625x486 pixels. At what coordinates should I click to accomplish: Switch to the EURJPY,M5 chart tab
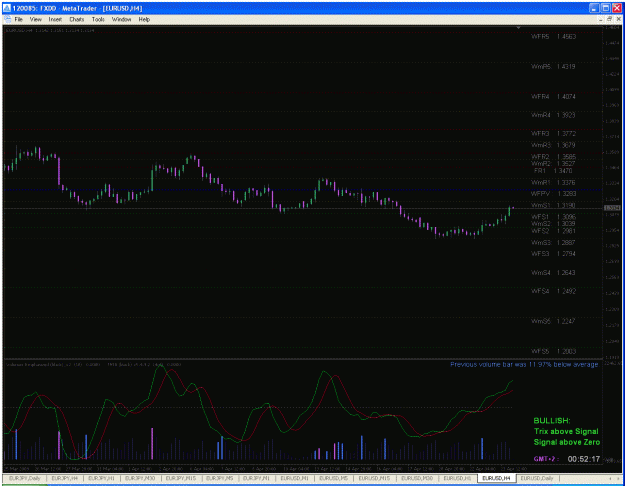coord(220,478)
